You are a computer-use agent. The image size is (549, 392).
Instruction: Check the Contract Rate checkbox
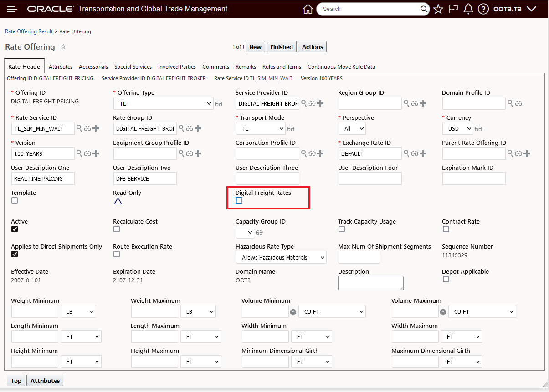coord(446,229)
